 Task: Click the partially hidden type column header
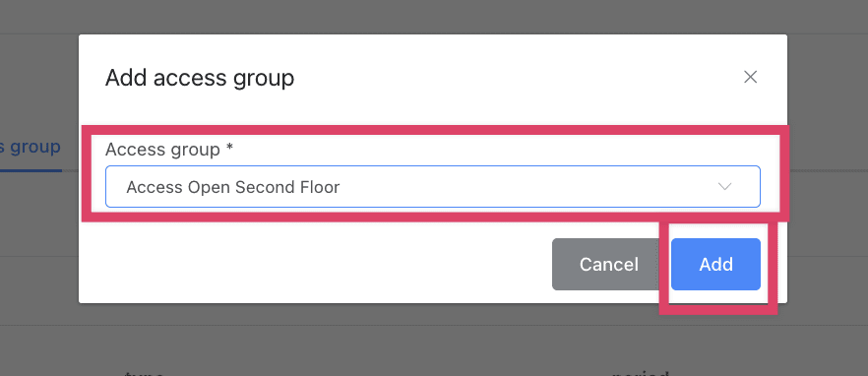coord(145,373)
